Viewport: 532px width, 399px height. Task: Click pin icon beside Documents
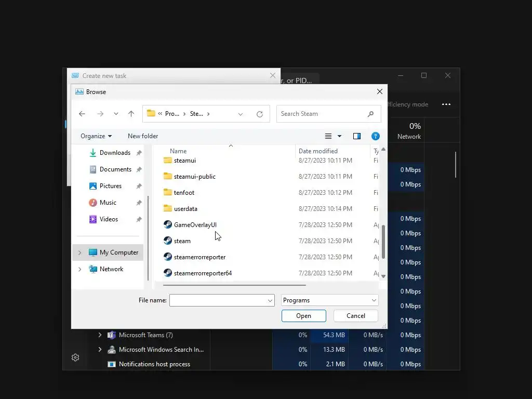tap(139, 170)
